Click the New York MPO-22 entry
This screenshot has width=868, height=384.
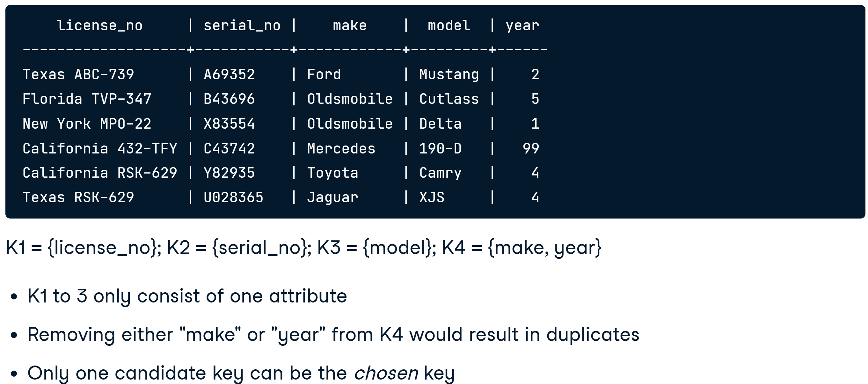tap(87, 124)
